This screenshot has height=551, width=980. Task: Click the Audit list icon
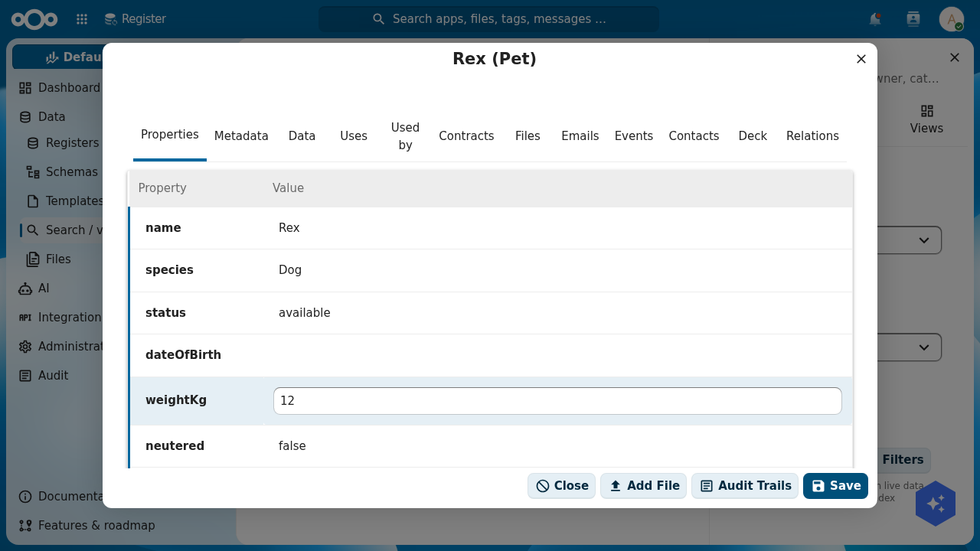(25, 376)
